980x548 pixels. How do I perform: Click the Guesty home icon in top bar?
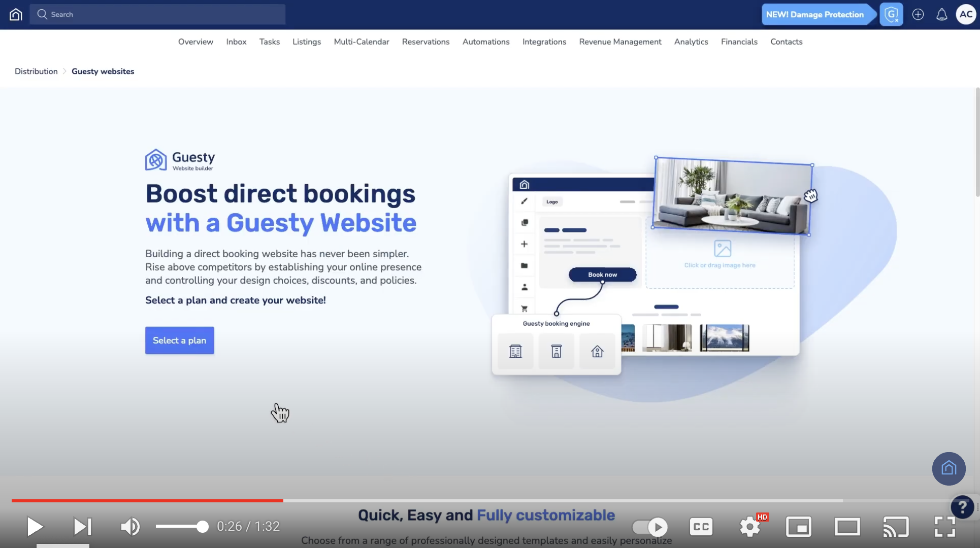[x=16, y=14]
